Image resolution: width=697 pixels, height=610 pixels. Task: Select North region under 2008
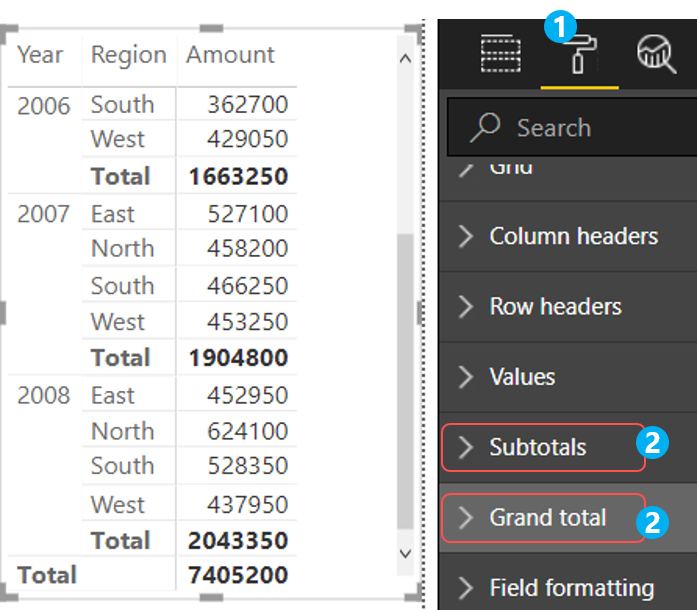[x=122, y=431]
